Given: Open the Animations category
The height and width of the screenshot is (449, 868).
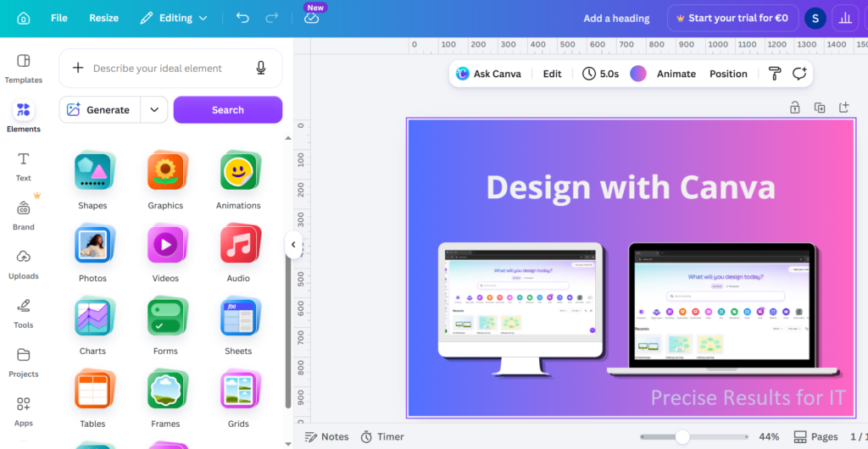Looking at the screenshot, I should [238, 180].
